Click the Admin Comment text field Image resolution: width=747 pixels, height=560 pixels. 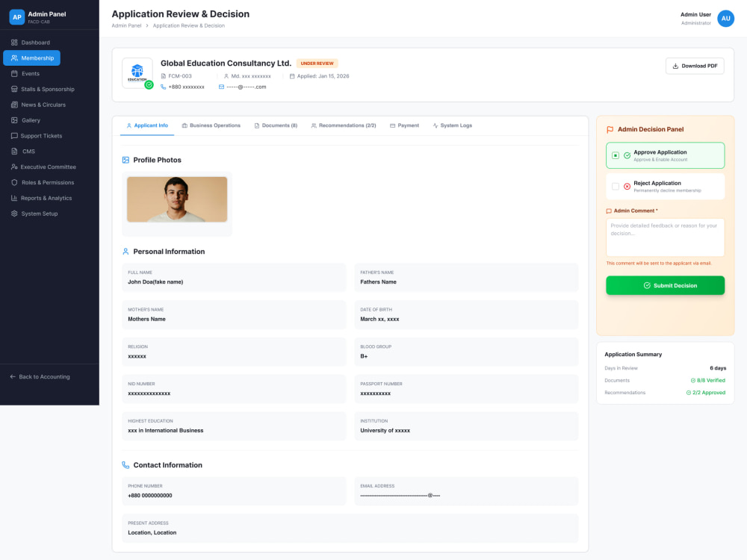point(665,237)
